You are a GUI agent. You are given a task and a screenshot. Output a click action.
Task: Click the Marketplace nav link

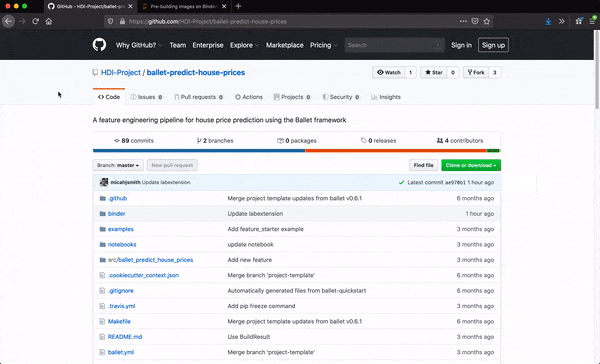click(285, 45)
